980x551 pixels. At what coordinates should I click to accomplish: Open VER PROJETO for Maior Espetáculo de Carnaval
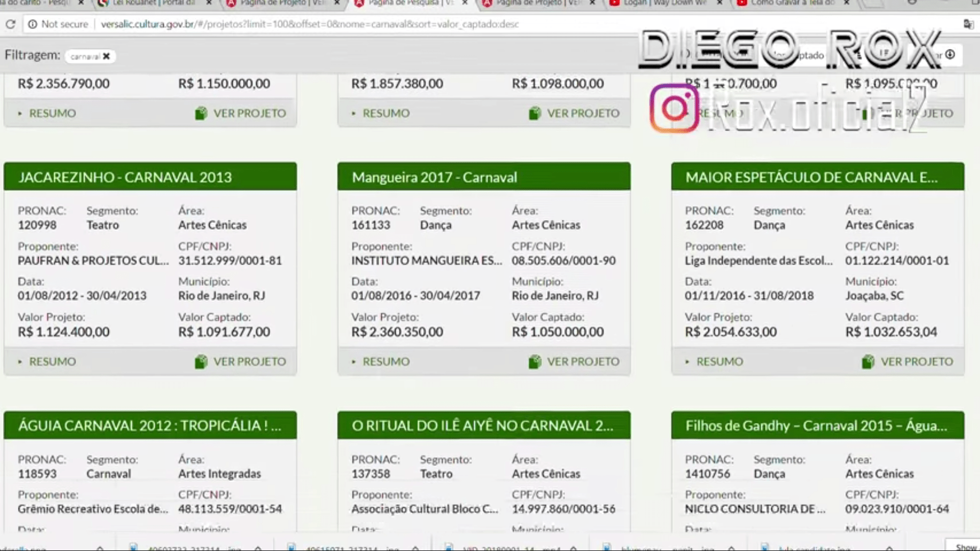(908, 362)
